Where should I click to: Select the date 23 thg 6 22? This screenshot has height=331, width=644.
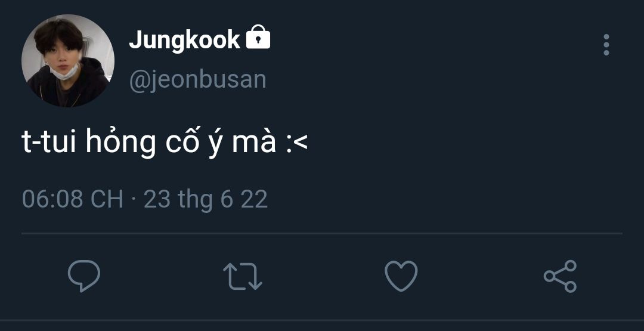coord(206,199)
